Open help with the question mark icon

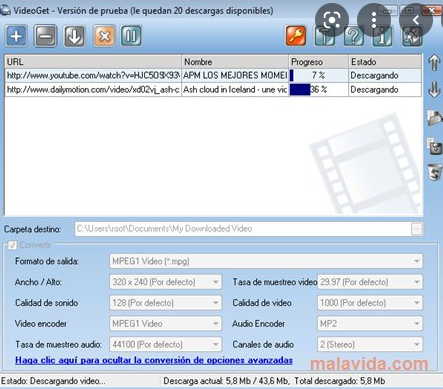point(354,36)
